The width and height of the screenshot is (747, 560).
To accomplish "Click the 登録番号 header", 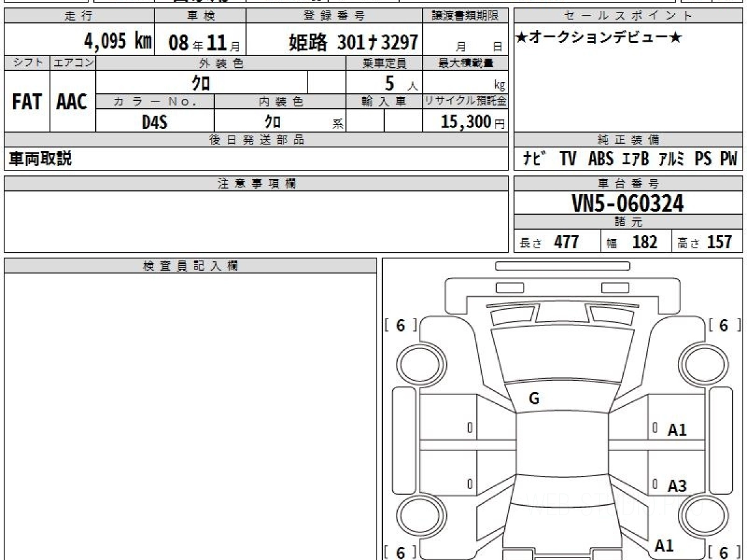I will click(x=335, y=16).
